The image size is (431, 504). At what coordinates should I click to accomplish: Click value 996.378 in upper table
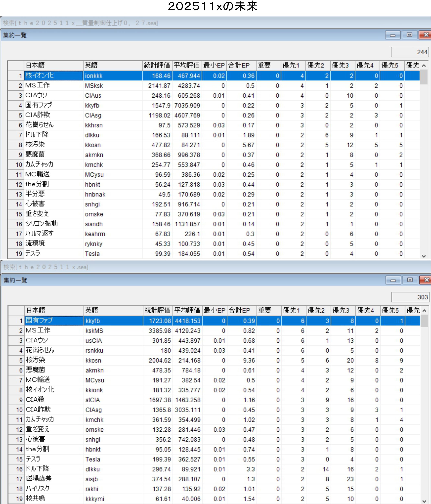point(187,155)
